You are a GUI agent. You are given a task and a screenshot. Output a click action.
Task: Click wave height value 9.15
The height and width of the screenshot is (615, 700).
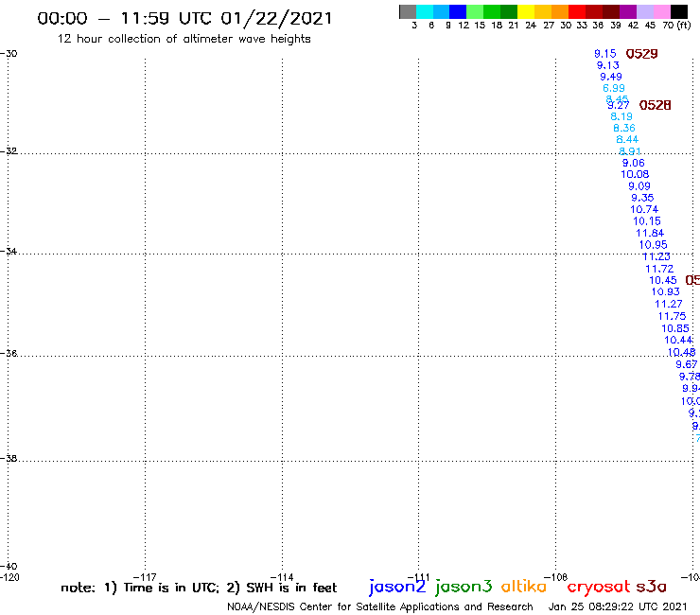(604, 54)
